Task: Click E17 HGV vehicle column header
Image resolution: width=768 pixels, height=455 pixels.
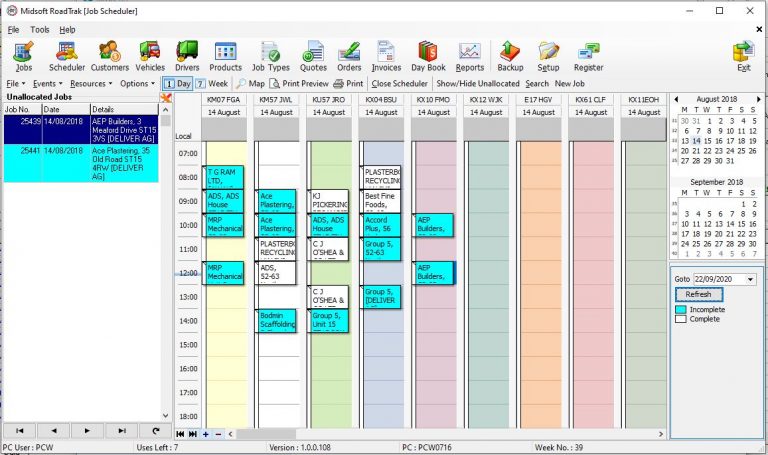Action: (538, 99)
